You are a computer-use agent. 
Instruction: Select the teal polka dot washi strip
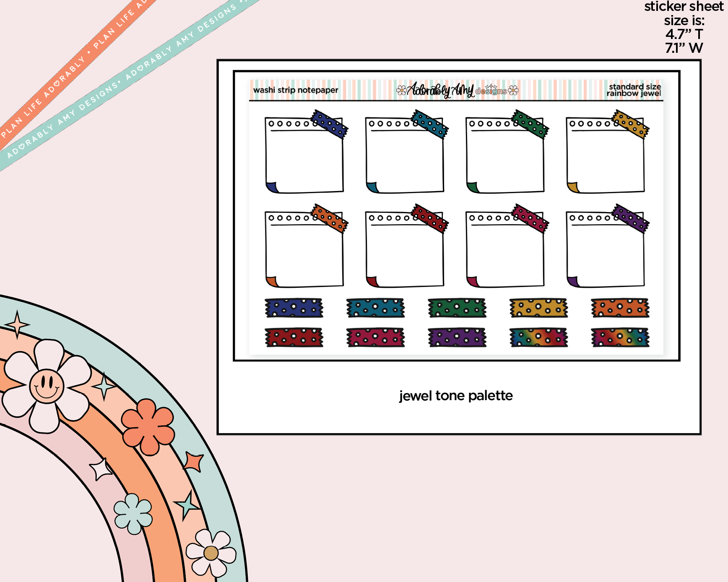[x=375, y=308]
